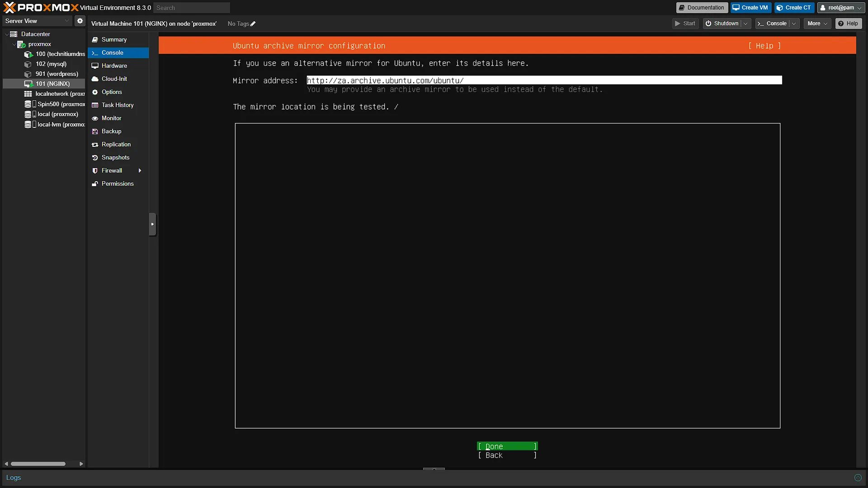The image size is (868, 488).
Task: Open the Snapshots section
Action: [118, 158]
